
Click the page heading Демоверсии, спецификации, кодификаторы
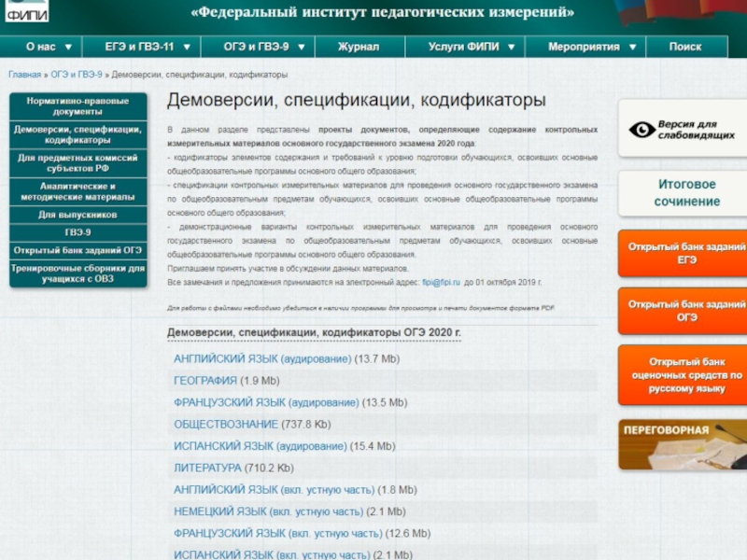(x=357, y=100)
